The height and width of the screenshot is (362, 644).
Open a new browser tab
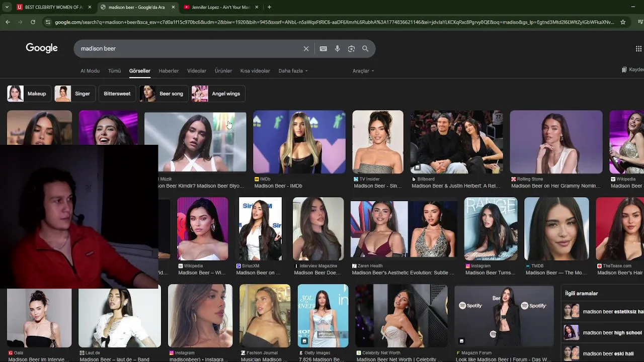coord(269,7)
